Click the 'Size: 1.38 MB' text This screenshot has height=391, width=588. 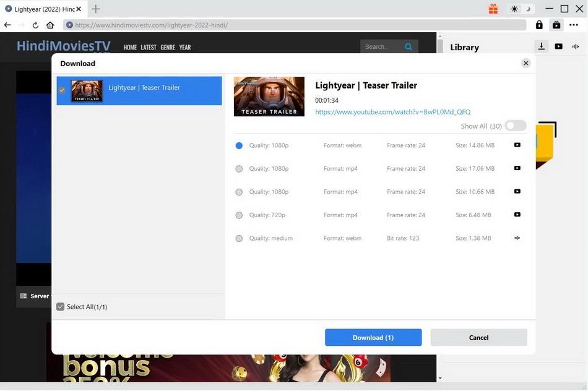(x=473, y=238)
